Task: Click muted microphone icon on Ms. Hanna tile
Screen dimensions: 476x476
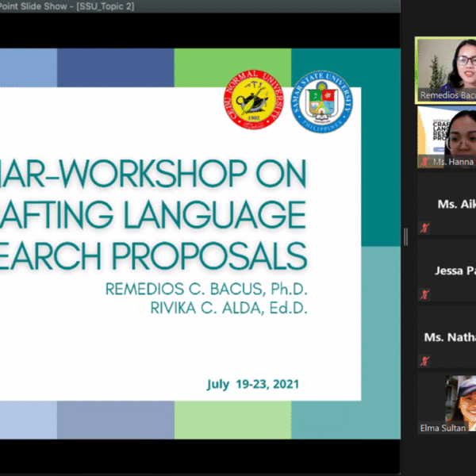Action: click(424, 162)
